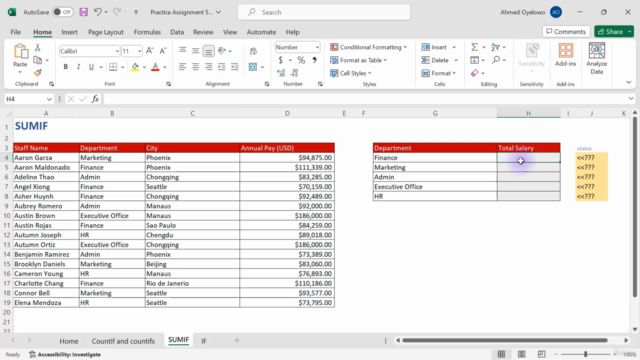Image resolution: width=640 pixels, height=360 pixels.
Task: Click the Insert Function fx icon
Action: pyautogui.click(x=95, y=99)
